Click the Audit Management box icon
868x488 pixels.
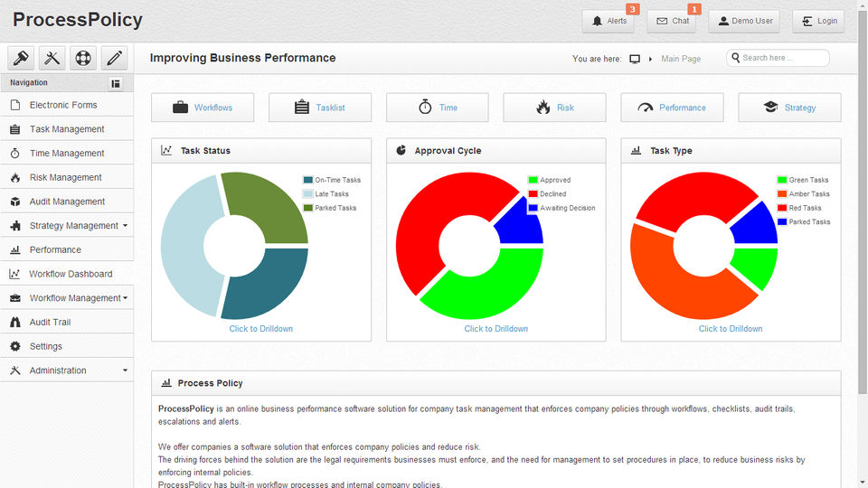tap(15, 202)
